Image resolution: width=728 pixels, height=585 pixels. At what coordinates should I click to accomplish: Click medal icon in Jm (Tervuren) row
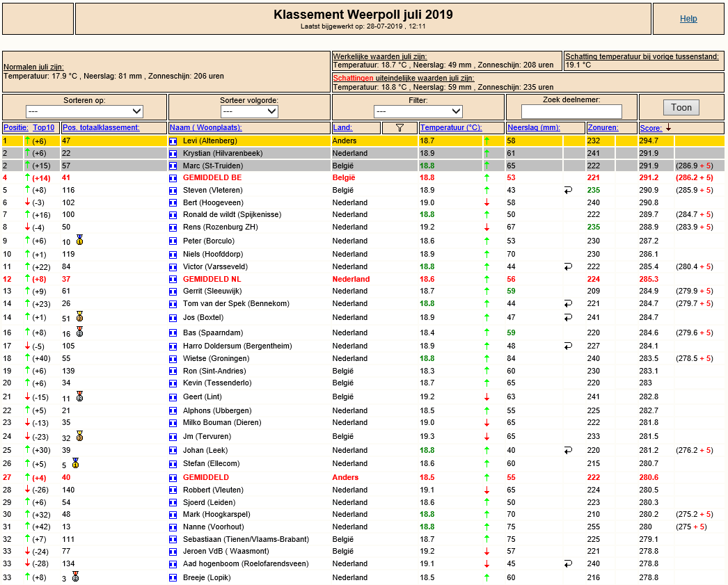80,436
